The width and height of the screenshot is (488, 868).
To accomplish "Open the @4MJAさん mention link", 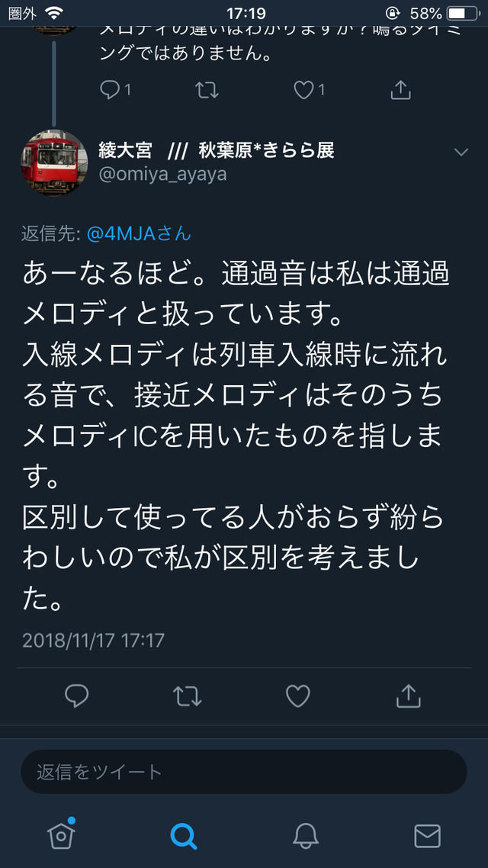I will [139, 233].
